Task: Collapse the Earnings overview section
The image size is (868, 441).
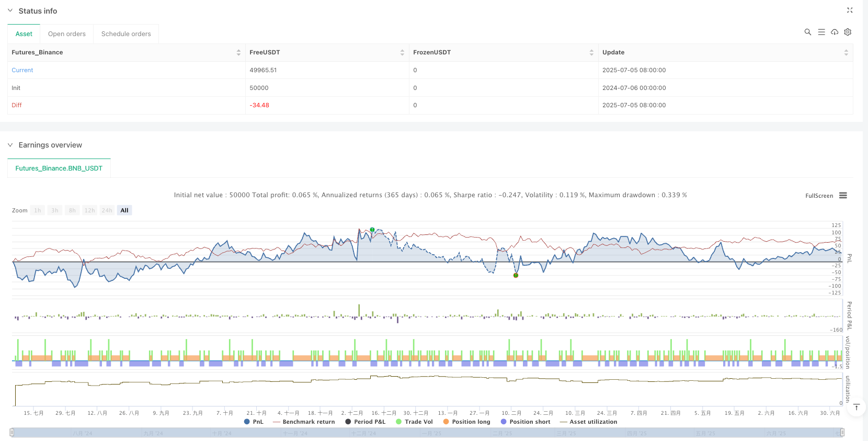Action: click(10, 145)
